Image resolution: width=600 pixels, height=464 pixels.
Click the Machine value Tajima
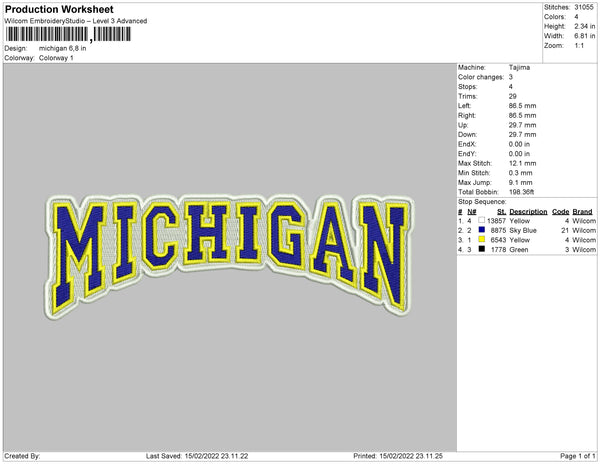tap(519, 67)
